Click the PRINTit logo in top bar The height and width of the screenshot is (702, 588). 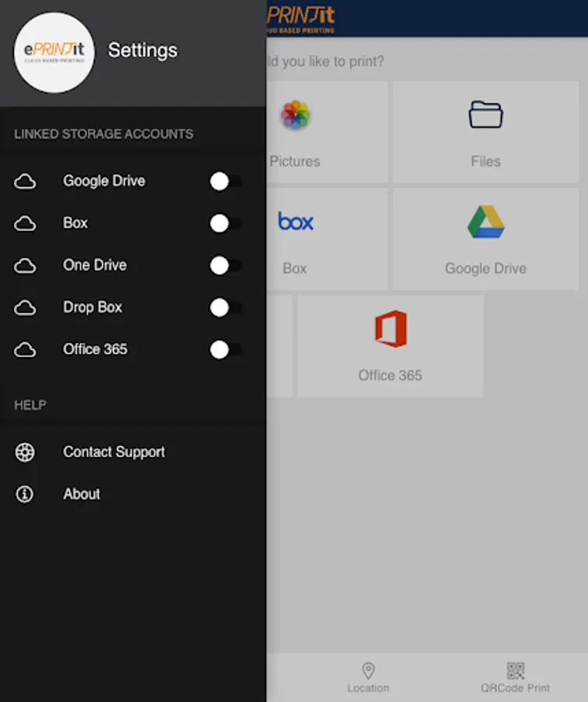[x=301, y=19]
